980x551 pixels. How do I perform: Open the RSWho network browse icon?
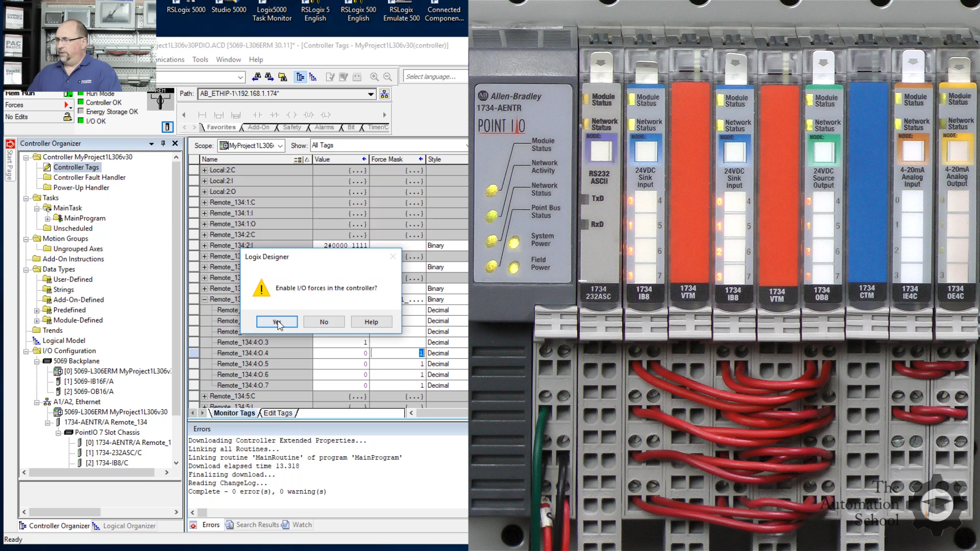384,94
